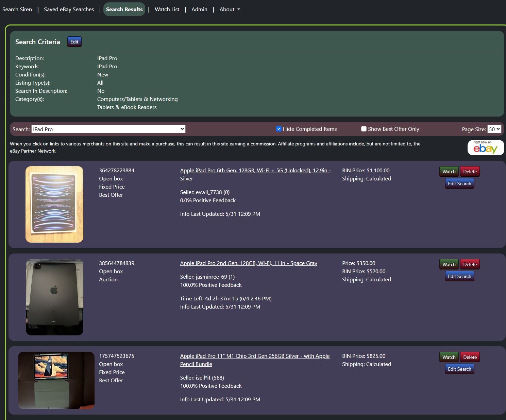
Task: Click Edit Search for the M1 iPad listing
Action: click(459, 369)
